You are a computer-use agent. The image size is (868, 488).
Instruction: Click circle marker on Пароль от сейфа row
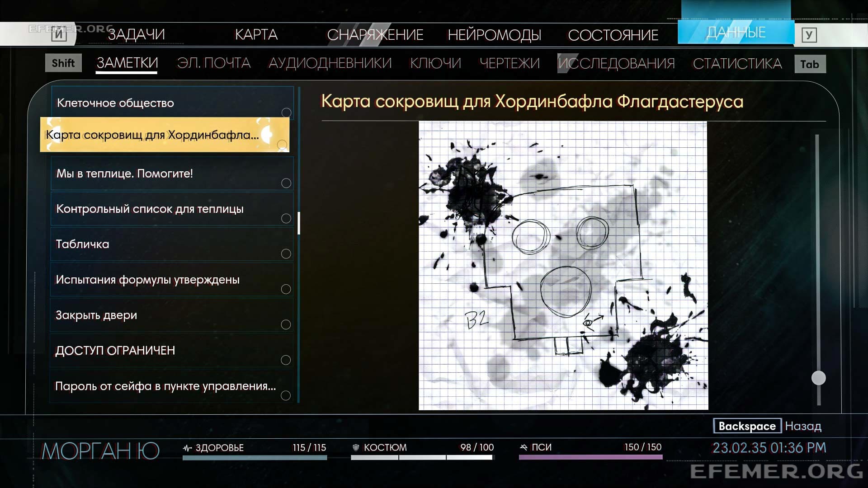(286, 395)
